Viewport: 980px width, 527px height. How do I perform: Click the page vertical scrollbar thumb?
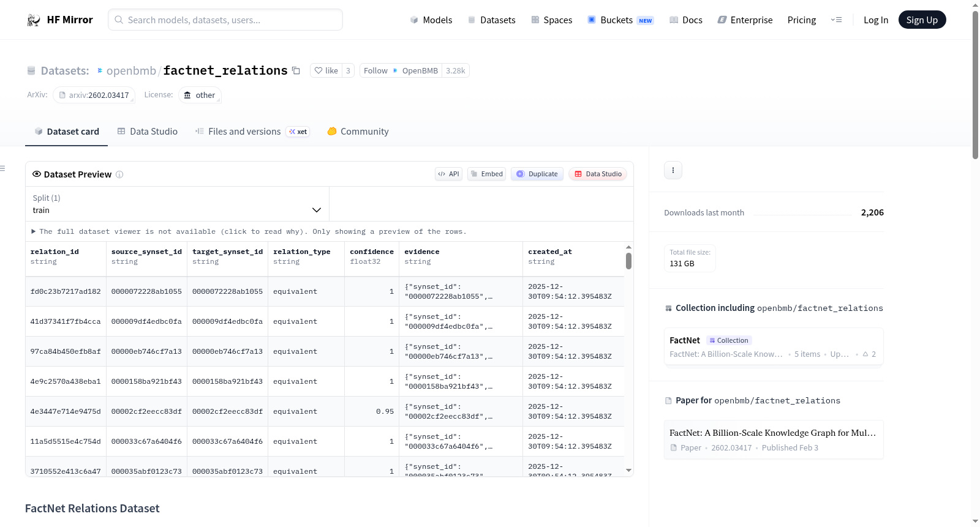(975, 84)
